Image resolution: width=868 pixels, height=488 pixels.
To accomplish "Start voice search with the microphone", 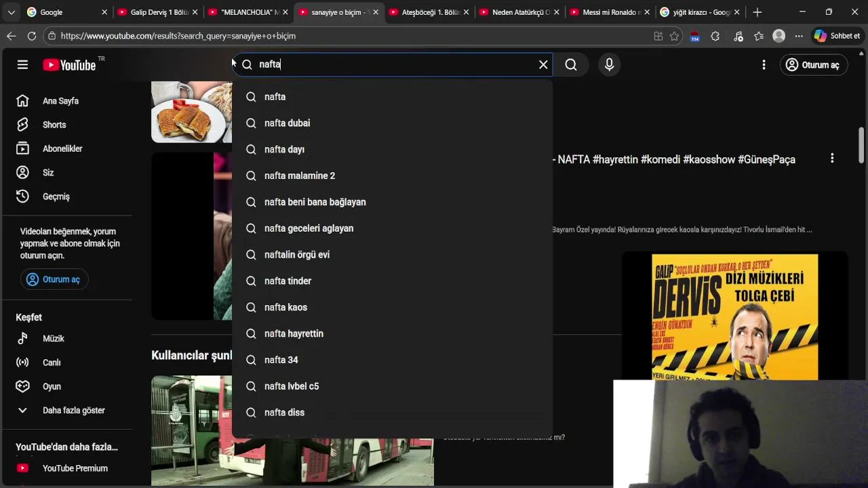I will 609,64.
